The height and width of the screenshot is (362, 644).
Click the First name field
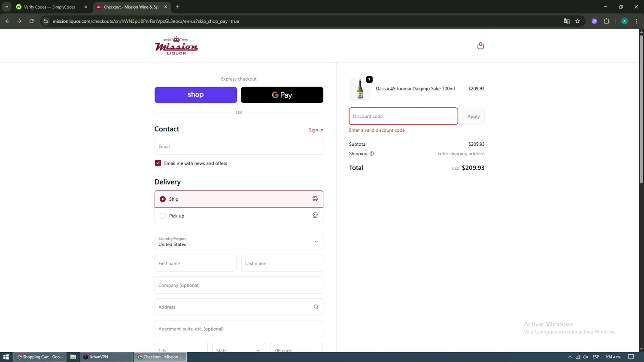[x=195, y=263]
